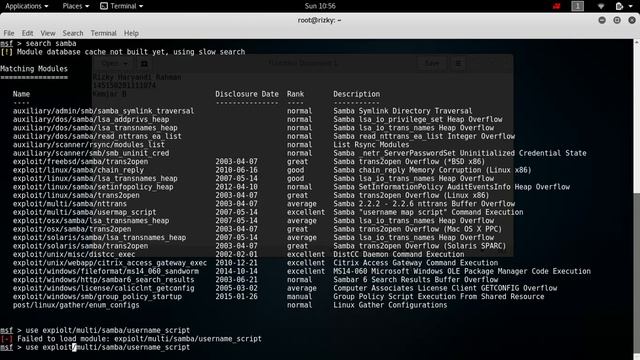
Task: Open the Applications menu in top bar
Action: tap(27, 6)
